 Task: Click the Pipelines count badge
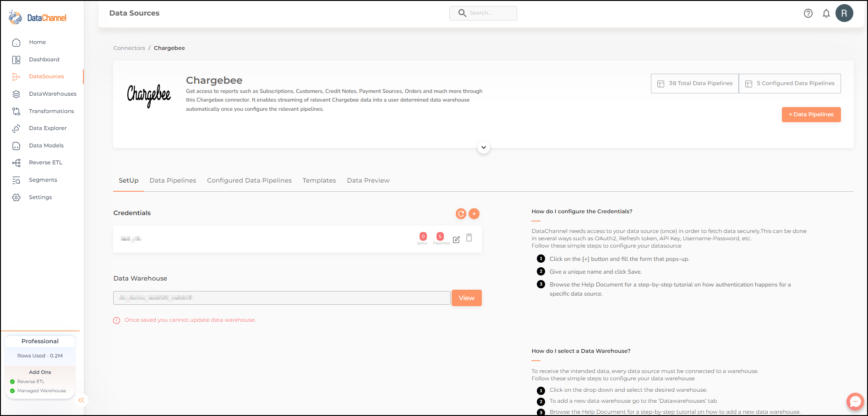point(440,237)
